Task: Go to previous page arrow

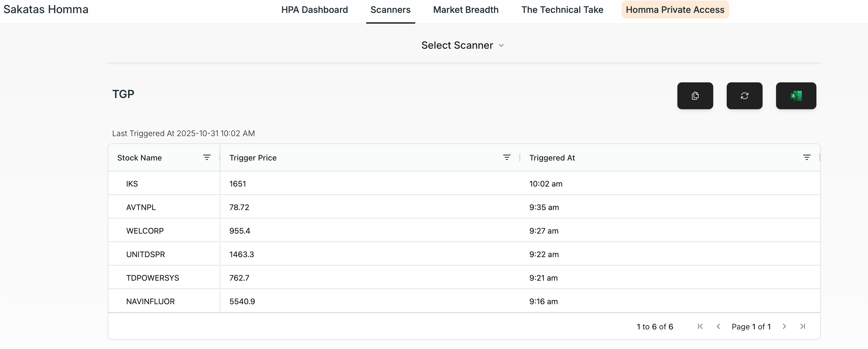Action: pos(718,326)
